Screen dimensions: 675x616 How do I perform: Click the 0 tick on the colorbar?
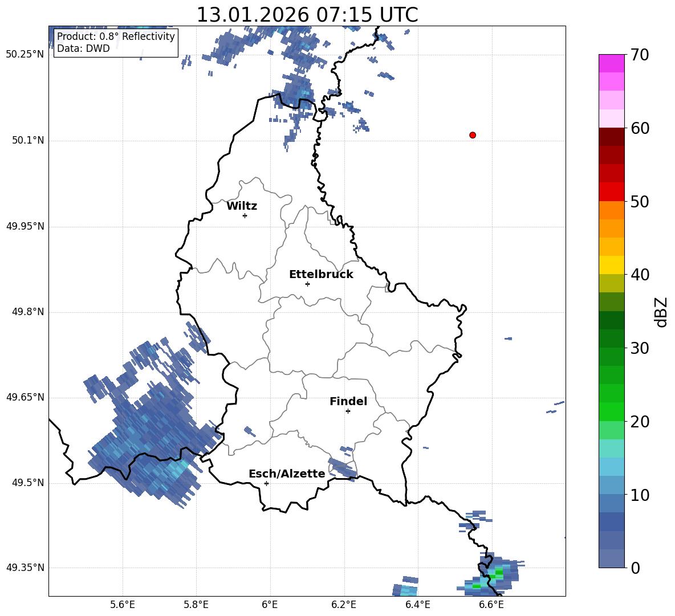point(636,568)
